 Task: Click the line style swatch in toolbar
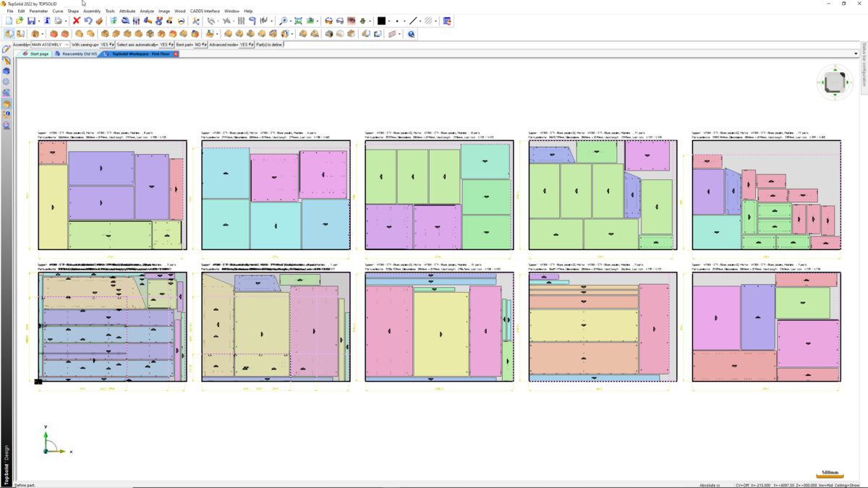tap(413, 21)
